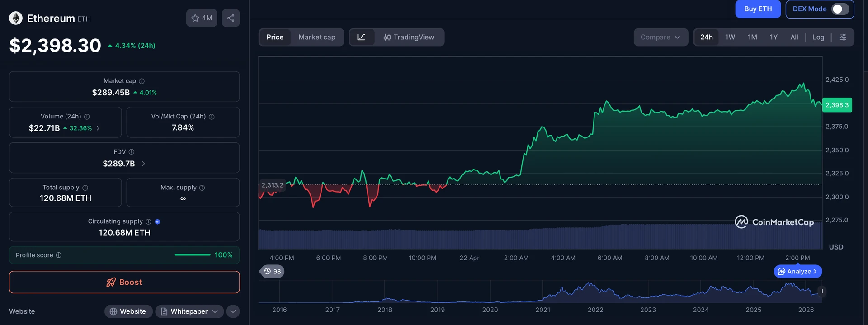
Task: Click the Analyze button
Action: pyautogui.click(x=798, y=271)
